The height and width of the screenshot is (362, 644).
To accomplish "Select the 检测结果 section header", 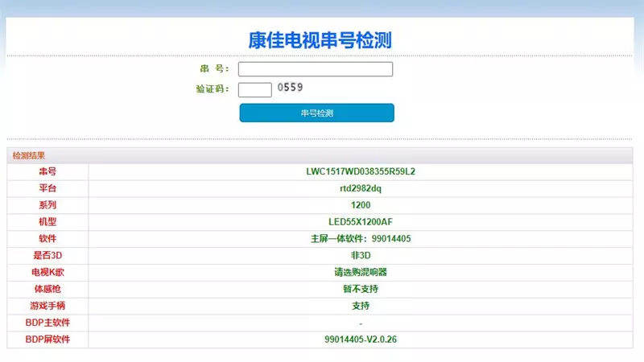I will tap(29, 155).
